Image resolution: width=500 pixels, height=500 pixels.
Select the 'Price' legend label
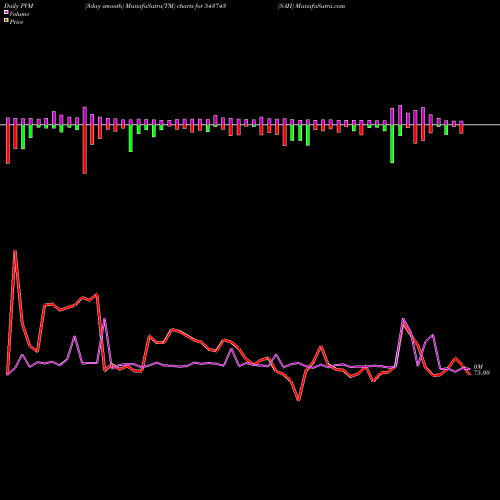click(x=16, y=22)
